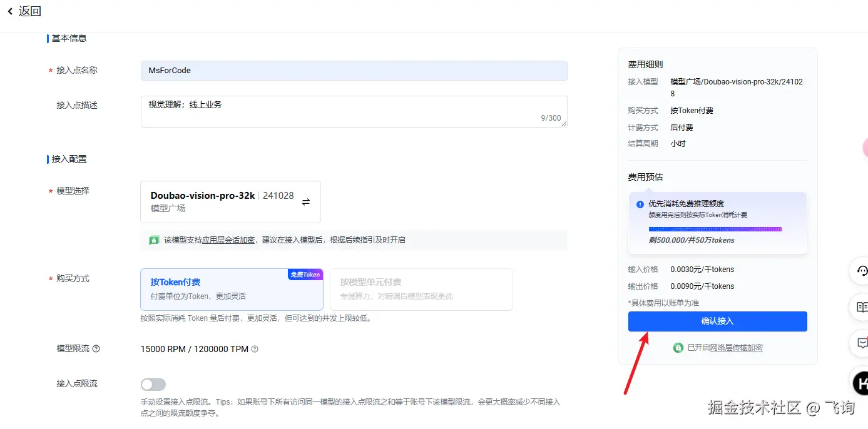Open the feedback message floating icon
This screenshot has width=868, height=429.
(x=861, y=343)
